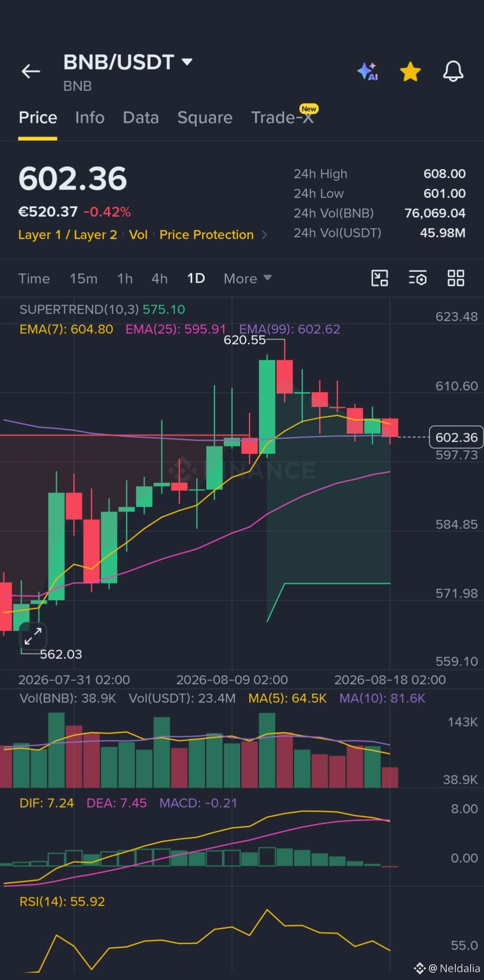Tap the Vol tag link
Viewport: 484px width, 980px height.
click(x=138, y=235)
